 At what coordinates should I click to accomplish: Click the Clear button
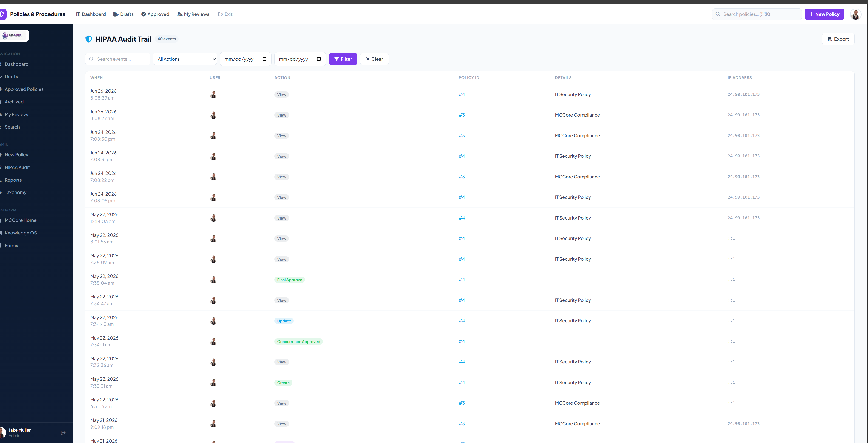374,59
